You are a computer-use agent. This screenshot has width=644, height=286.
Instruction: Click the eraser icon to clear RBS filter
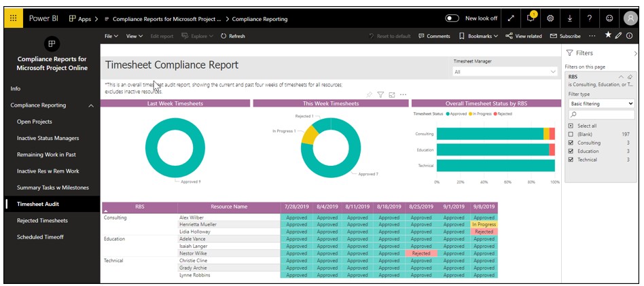tap(630, 77)
